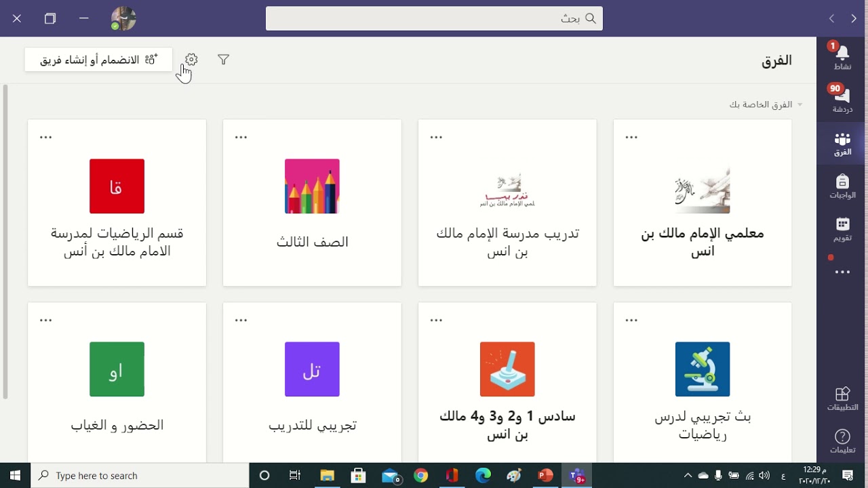Open the Calendar (تقويم) sidebar icon
This screenshot has height=488, width=868.
842,229
